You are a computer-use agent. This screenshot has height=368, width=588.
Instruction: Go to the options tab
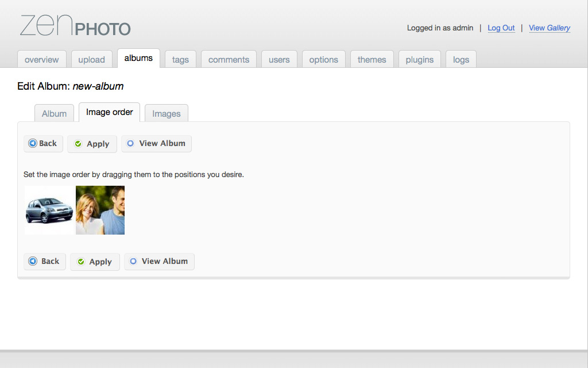324,60
